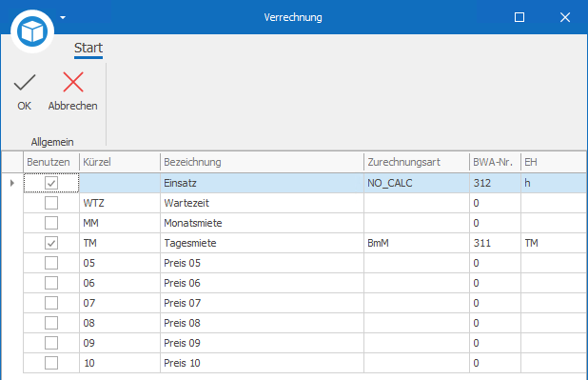Screen dimensions: 588x380
Task: Sort by the BWA-Nr. column header
Action: (495, 162)
